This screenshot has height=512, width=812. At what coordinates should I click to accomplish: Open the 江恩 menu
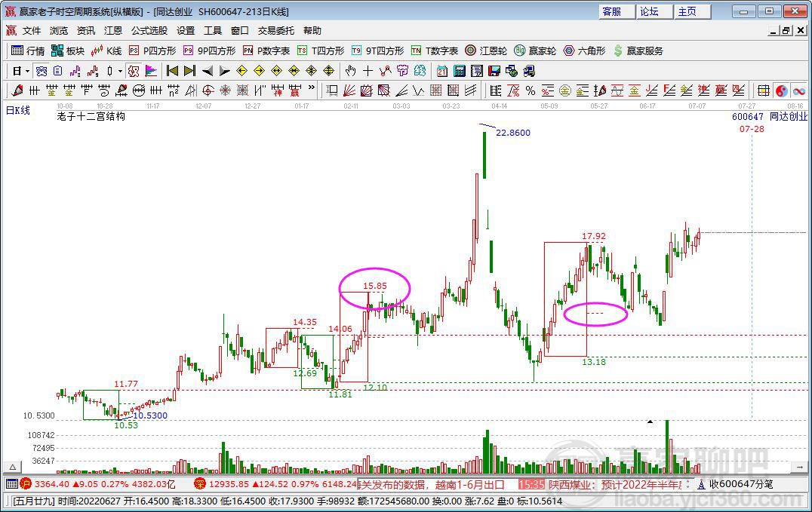pyautogui.click(x=113, y=31)
